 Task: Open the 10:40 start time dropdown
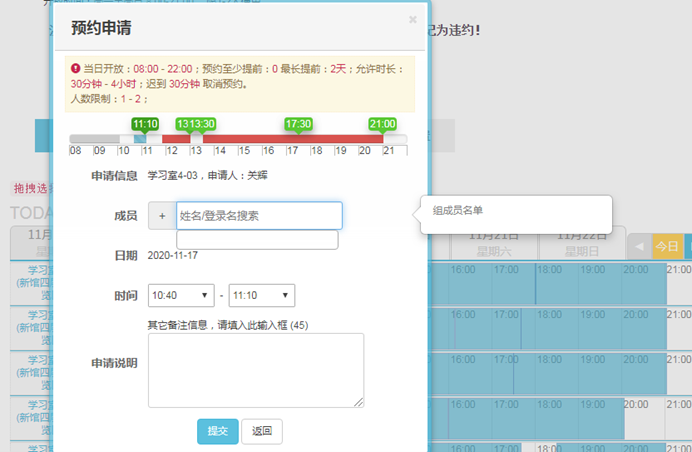(181, 295)
